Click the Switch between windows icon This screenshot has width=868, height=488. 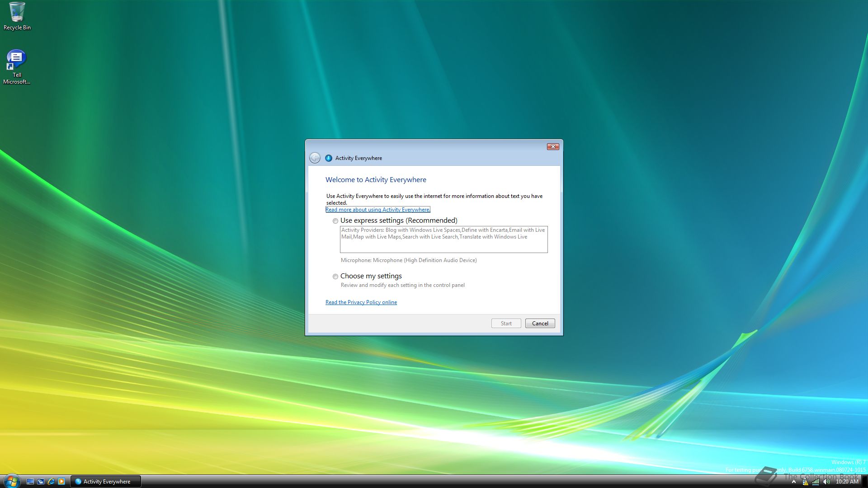click(41, 482)
